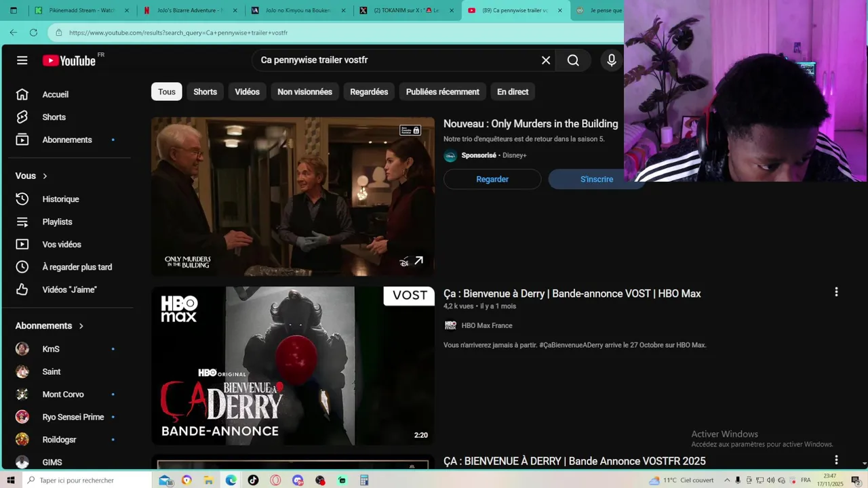Close the Ca pennywise trailer tab
The image size is (868, 488).
[x=559, y=10]
